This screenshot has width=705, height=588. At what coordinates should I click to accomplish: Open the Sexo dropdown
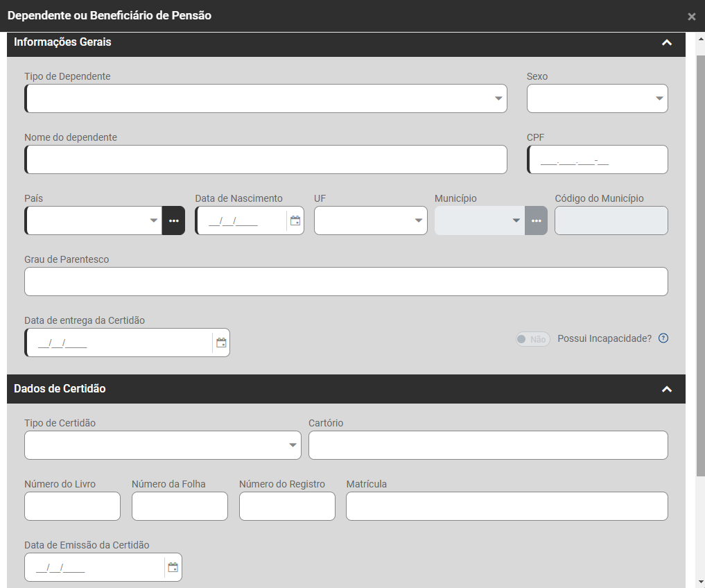point(597,98)
